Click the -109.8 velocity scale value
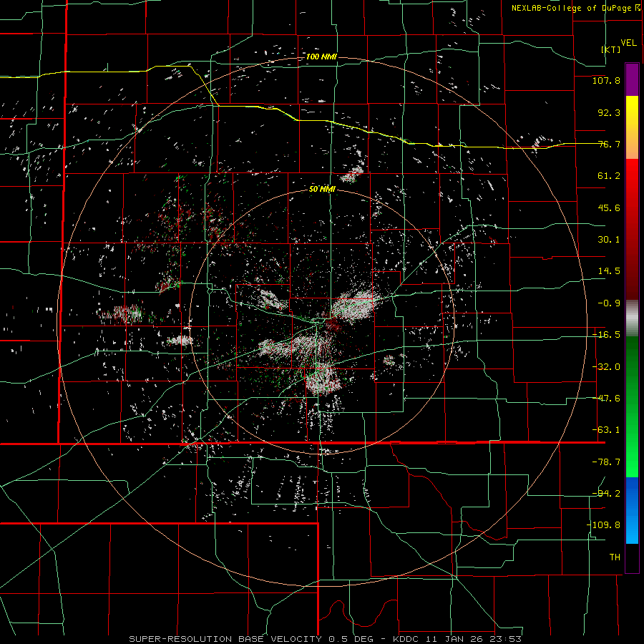The width and height of the screenshot is (644, 644). [604, 525]
